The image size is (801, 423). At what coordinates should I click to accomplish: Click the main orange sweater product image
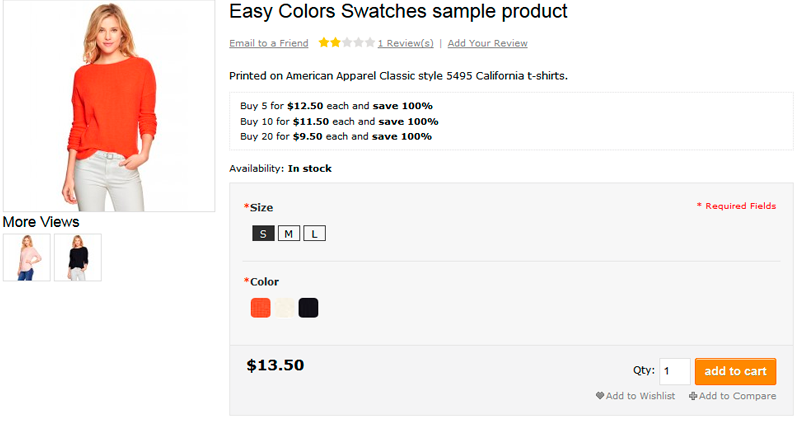[x=109, y=106]
